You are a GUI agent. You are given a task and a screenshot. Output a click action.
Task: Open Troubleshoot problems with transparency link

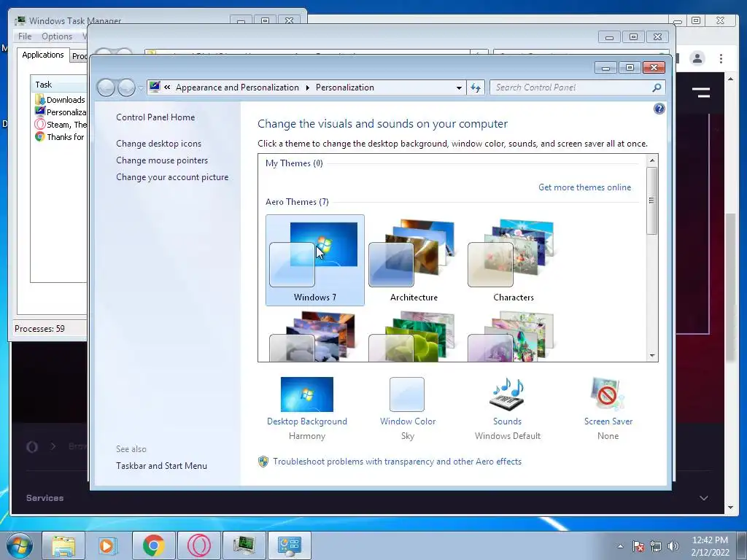[x=397, y=462]
